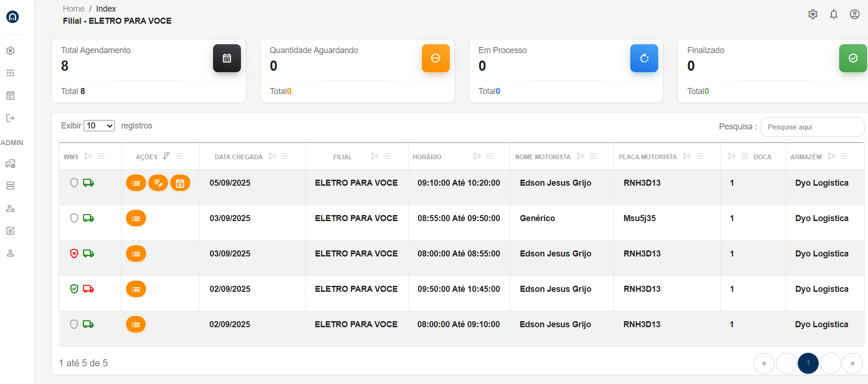Viewport: 868px width, 384px height.
Task: Go to Home in the breadcrumb
Action: coord(73,9)
